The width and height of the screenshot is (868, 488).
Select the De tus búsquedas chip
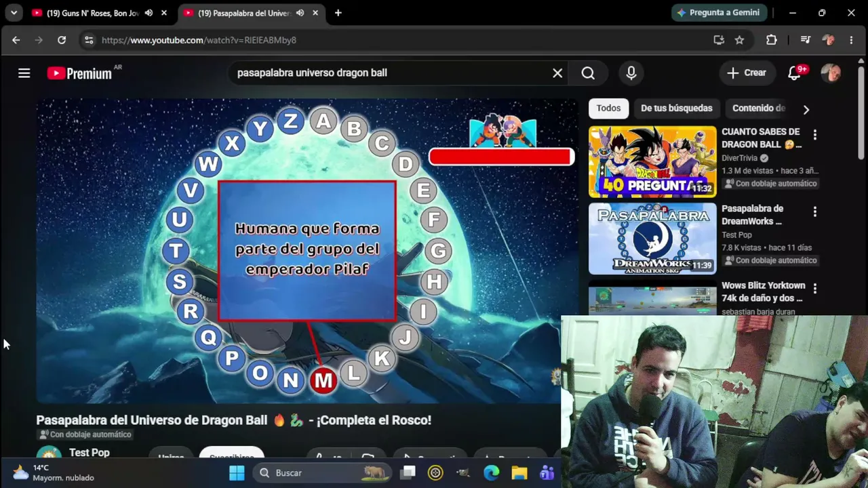click(x=677, y=108)
